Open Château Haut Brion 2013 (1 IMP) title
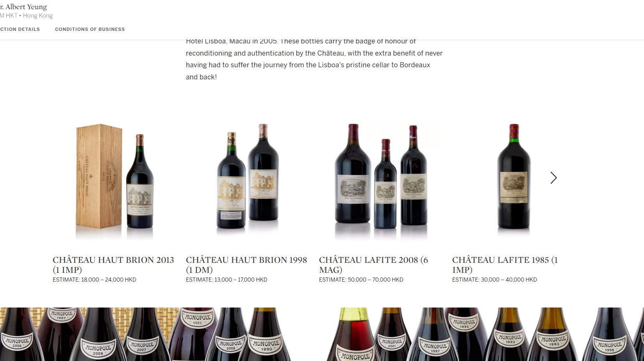Screen dimensions: 644x361 point(113,265)
